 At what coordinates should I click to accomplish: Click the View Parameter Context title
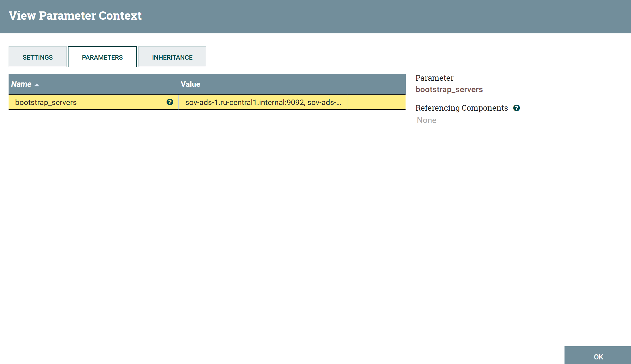(x=75, y=15)
